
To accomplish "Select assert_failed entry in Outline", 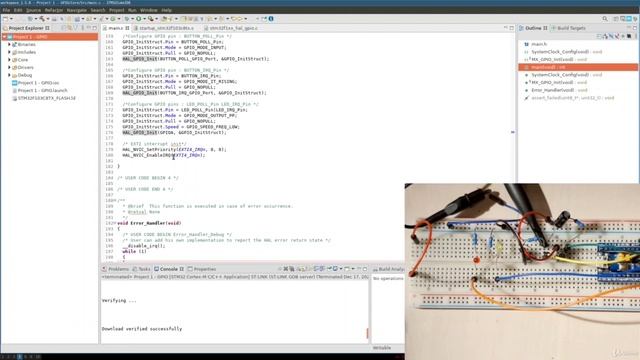I will coord(572,98).
